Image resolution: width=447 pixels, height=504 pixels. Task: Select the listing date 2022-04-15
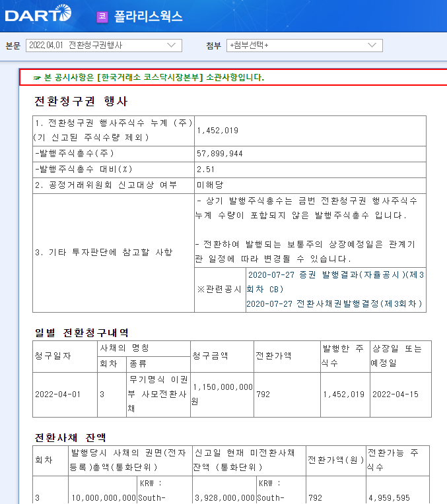[x=395, y=394]
